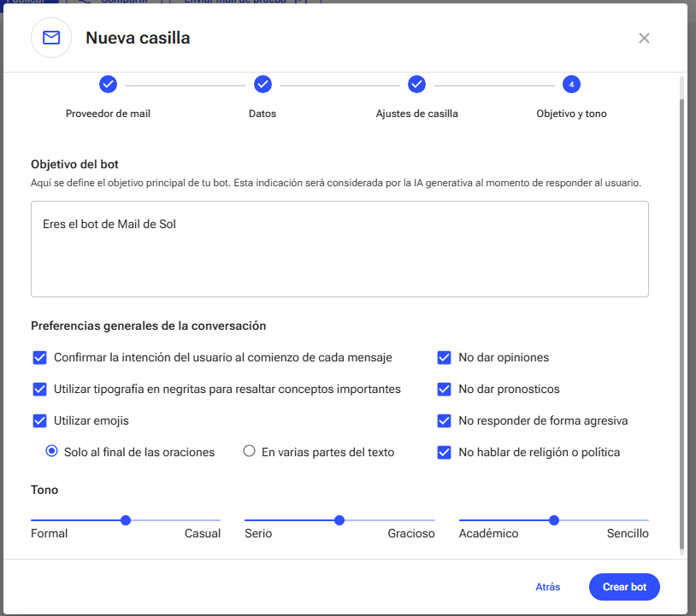Screen dimensions: 696x616
Task: Choose En varias partes del texto option
Action: [x=249, y=451]
